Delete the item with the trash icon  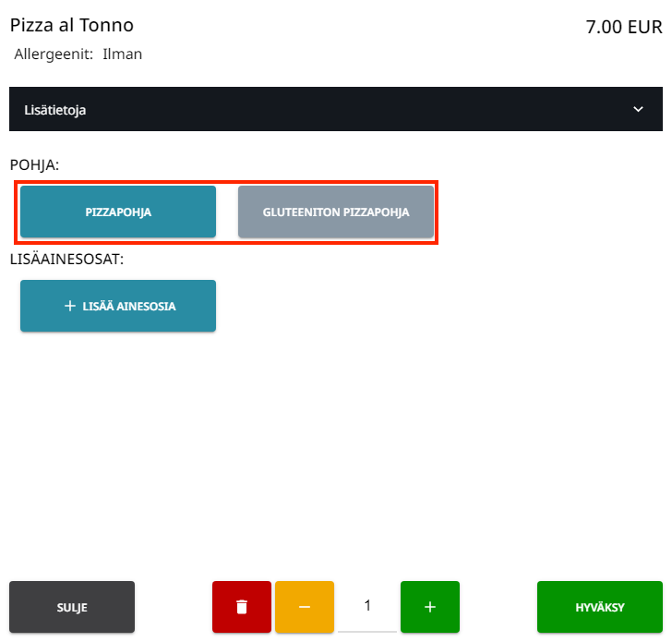[x=242, y=607]
